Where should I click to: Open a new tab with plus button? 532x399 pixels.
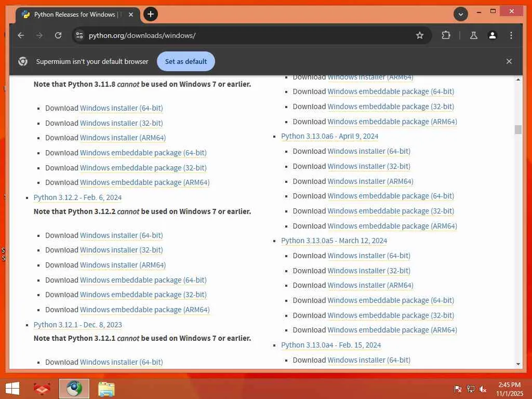point(151,14)
